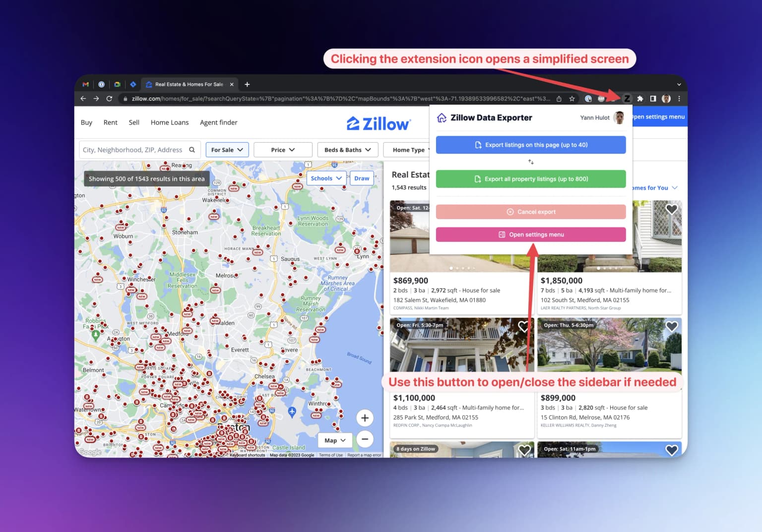The height and width of the screenshot is (532, 762).
Task: Bookmark this page with the star icon
Action: (572, 99)
